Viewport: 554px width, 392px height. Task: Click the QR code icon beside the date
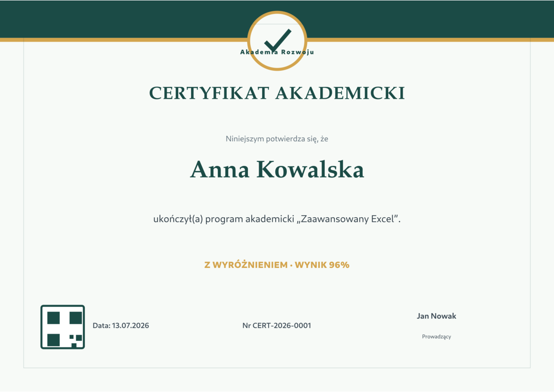point(63,327)
